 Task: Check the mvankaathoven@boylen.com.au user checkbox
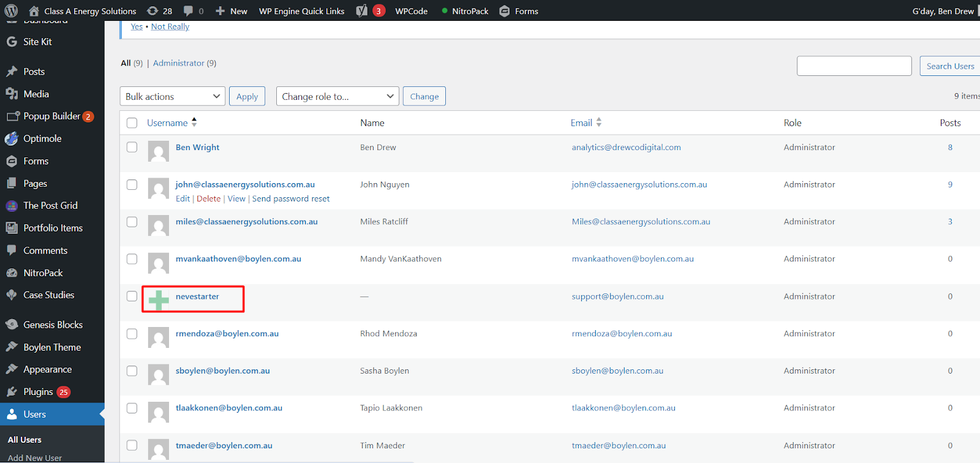click(x=132, y=259)
